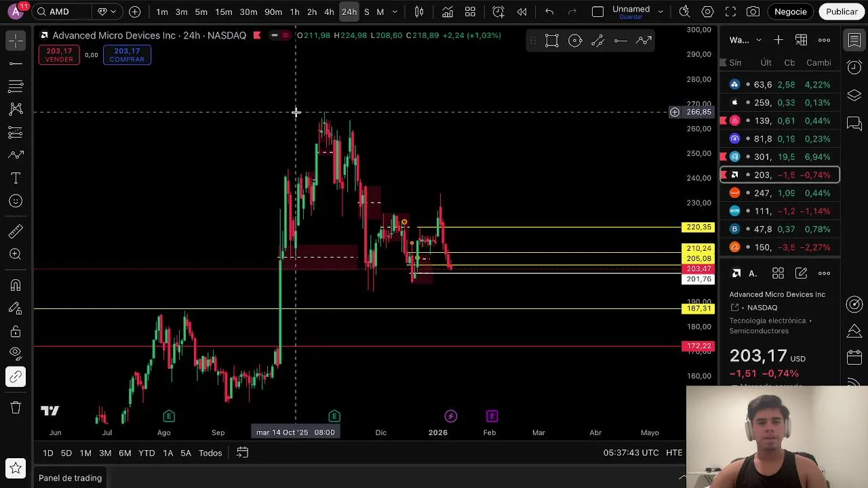Select rectangle tool in floating toolbar
This screenshot has width=868, height=488.
pos(552,41)
